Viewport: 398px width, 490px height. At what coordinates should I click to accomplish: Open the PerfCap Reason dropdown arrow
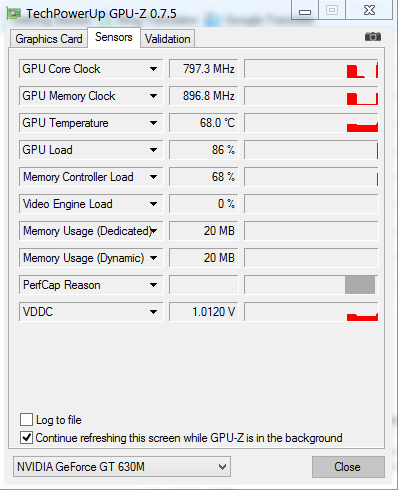coord(153,285)
